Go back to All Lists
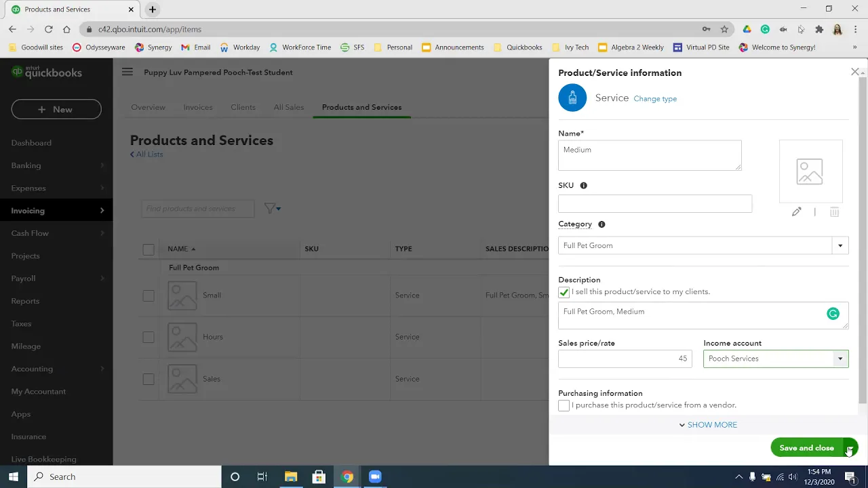Screen dimensions: 868x488 (146, 155)
